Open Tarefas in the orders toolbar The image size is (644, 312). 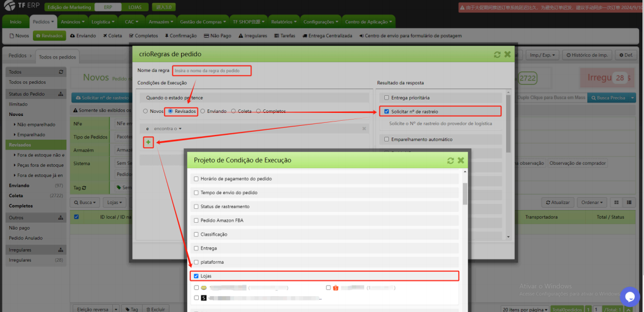tap(285, 36)
